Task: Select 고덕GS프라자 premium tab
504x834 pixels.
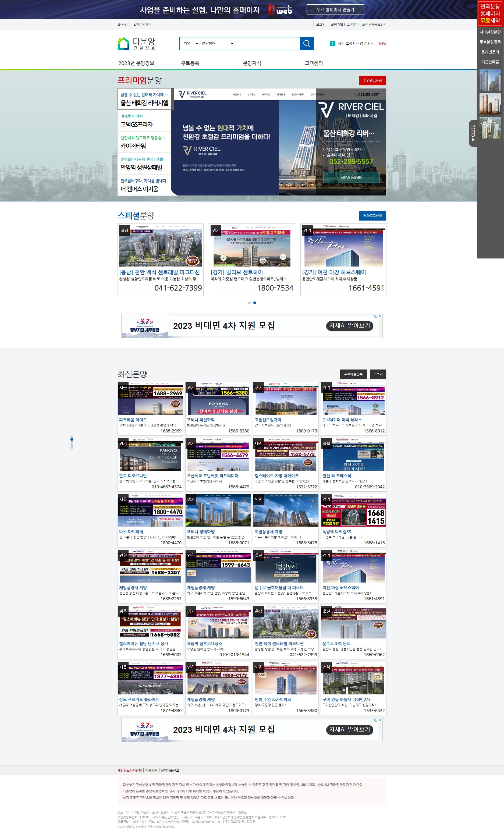Action: tap(144, 120)
